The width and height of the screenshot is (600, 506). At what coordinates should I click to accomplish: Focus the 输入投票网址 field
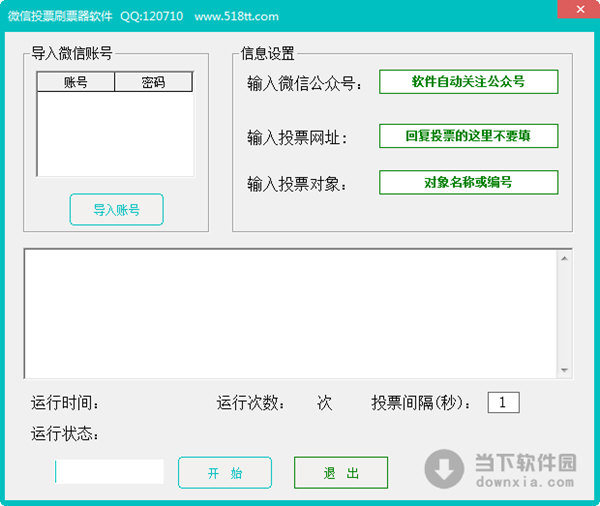[468, 135]
